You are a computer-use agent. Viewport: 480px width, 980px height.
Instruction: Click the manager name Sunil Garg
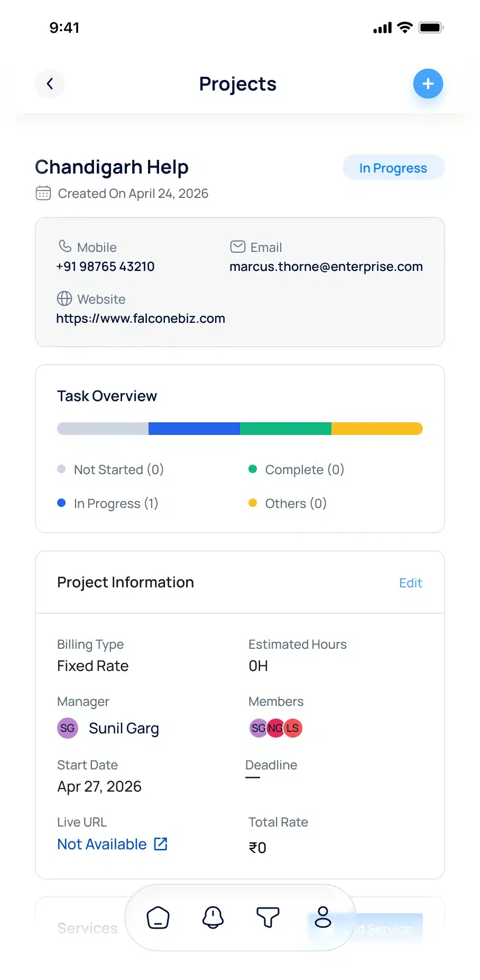pos(124,729)
